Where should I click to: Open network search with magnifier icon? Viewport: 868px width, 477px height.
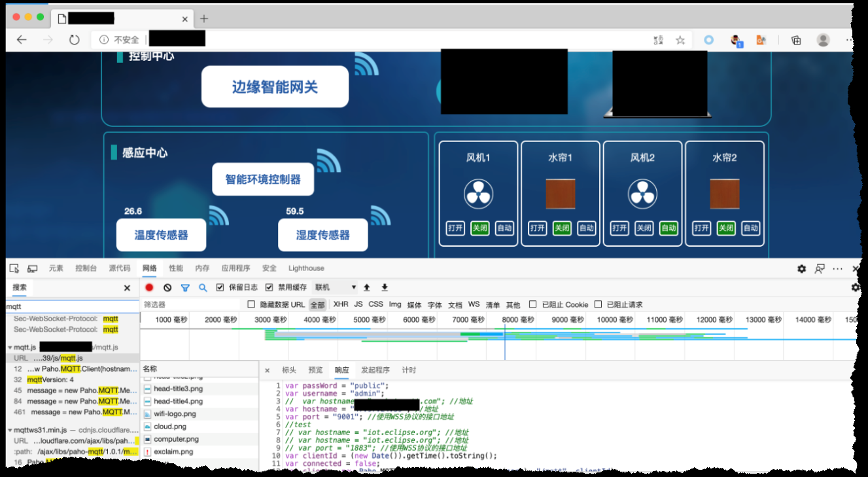[x=203, y=287]
